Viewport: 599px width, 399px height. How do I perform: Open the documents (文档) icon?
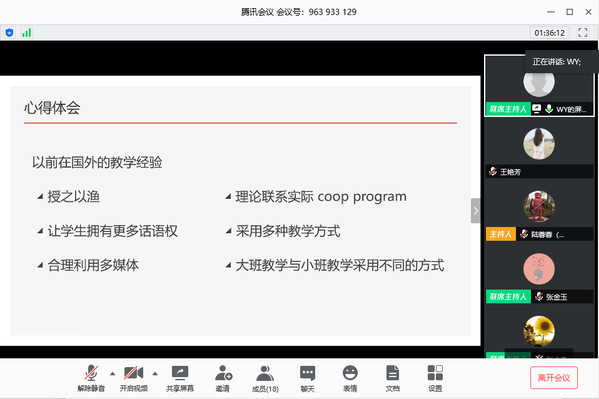click(x=392, y=378)
